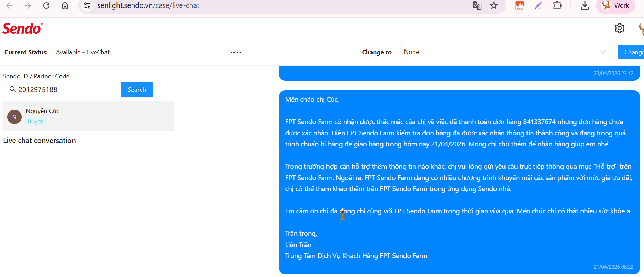Click the Liên Trần signature line
The image size is (644, 277).
298,245
